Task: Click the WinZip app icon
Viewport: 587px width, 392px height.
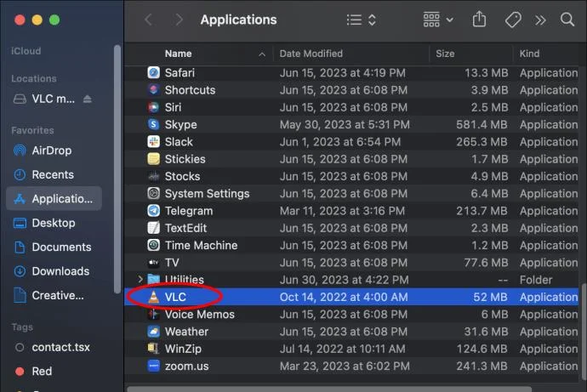Action: pos(153,349)
